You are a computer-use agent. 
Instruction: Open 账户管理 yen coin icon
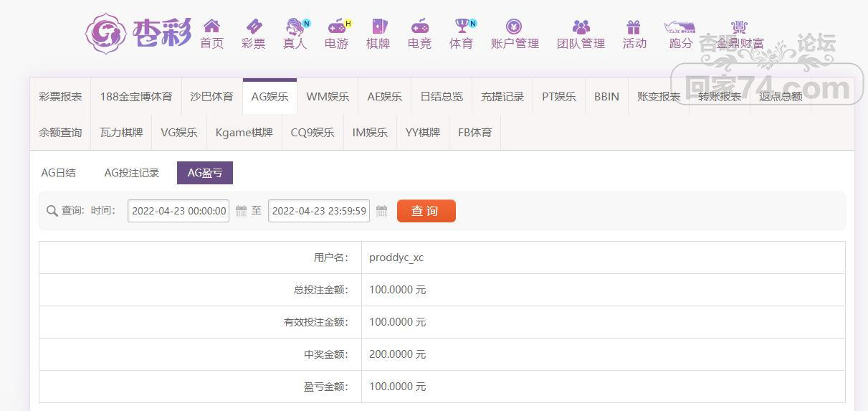514,27
